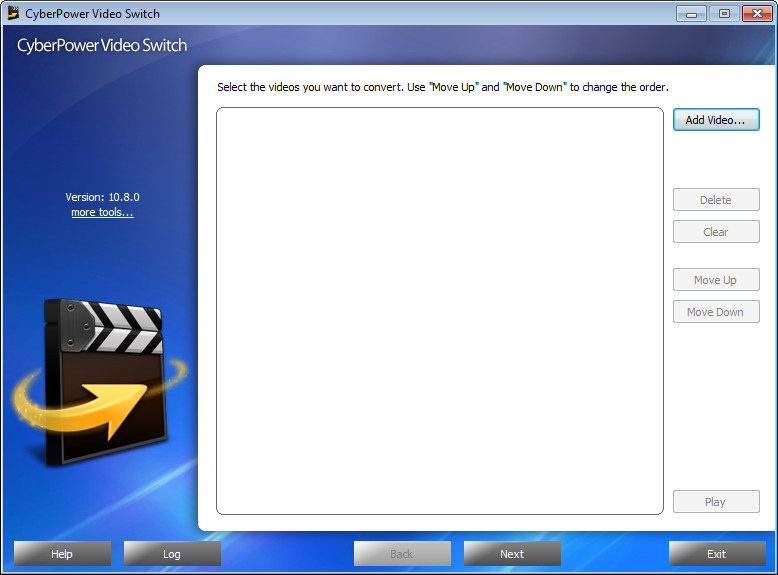Click the 'Version: 10.8.0' text
This screenshot has width=778, height=575.
click(x=102, y=197)
